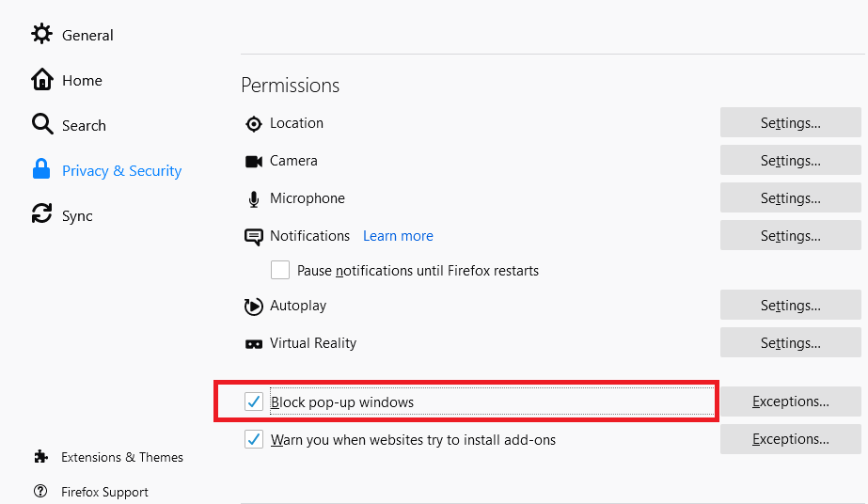Open Virtual Reality Settings
This screenshot has height=504, width=868.
pos(790,343)
